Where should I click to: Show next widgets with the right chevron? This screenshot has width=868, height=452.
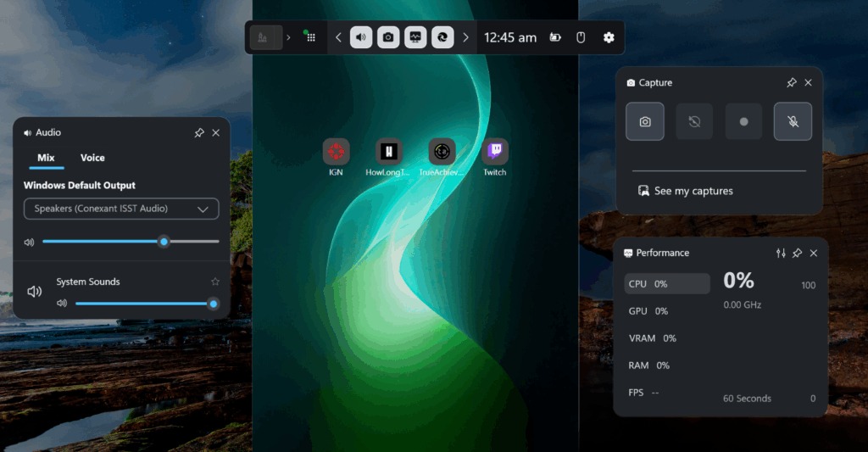pos(465,37)
